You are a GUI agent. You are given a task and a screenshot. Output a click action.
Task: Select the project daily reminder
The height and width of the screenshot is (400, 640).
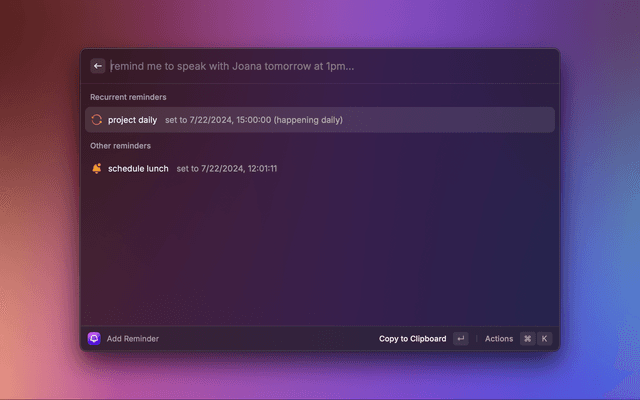(x=132, y=120)
